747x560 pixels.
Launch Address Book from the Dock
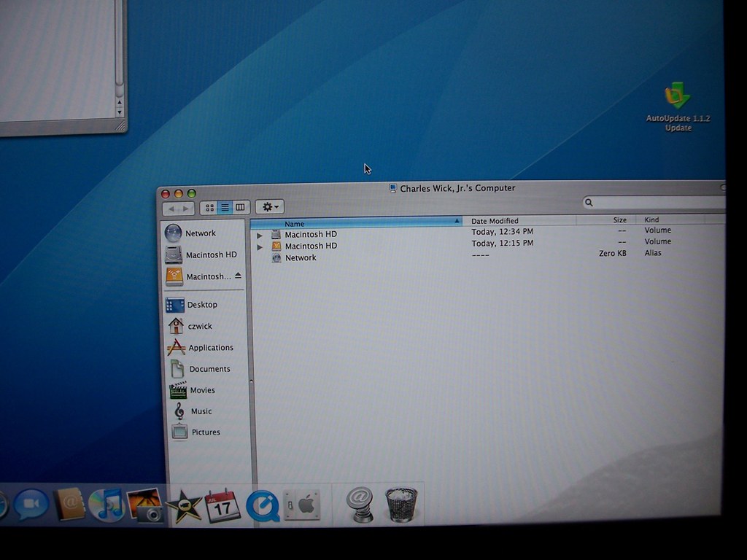(70, 504)
